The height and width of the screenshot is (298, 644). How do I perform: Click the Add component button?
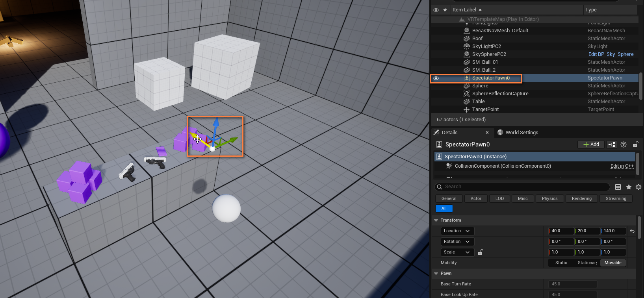(x=591, y=144)
